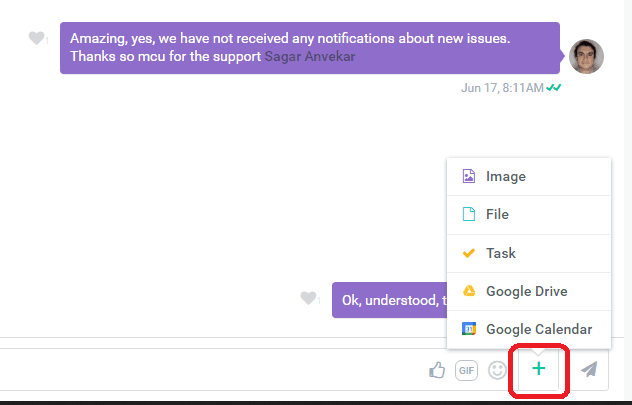632x405 pixels.
Task: Select the 'Ok, understood' message bubble
Action: [x=390, y=299]
